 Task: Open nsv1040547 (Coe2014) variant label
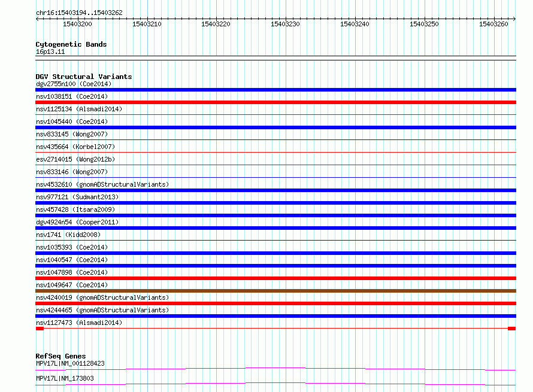coord(72,260)
